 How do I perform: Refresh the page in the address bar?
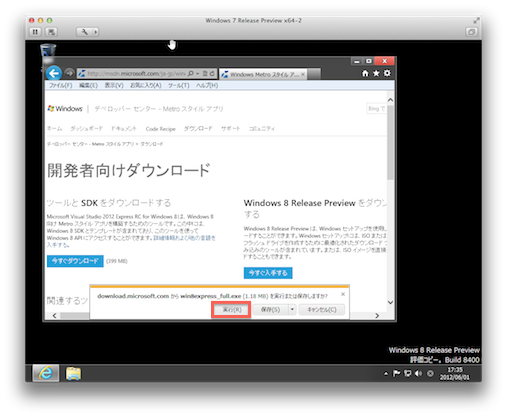(212, 73)
